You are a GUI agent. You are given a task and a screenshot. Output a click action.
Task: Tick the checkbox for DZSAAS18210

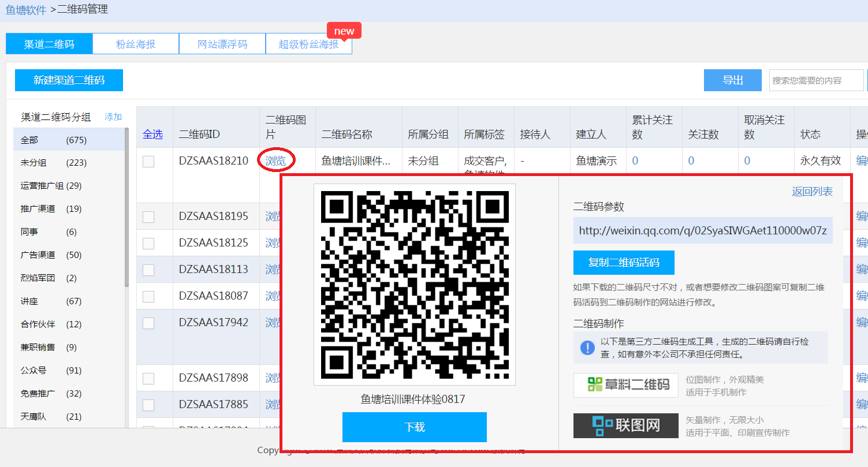[x=148, y=162]
